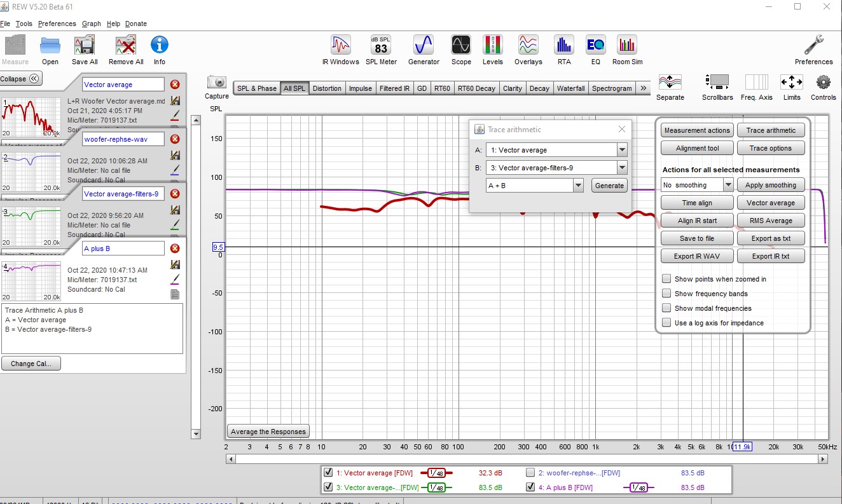Screen dimensions: 842x504
Task: Remove the Vector average measurement
Action: click(x=175, y=85)
